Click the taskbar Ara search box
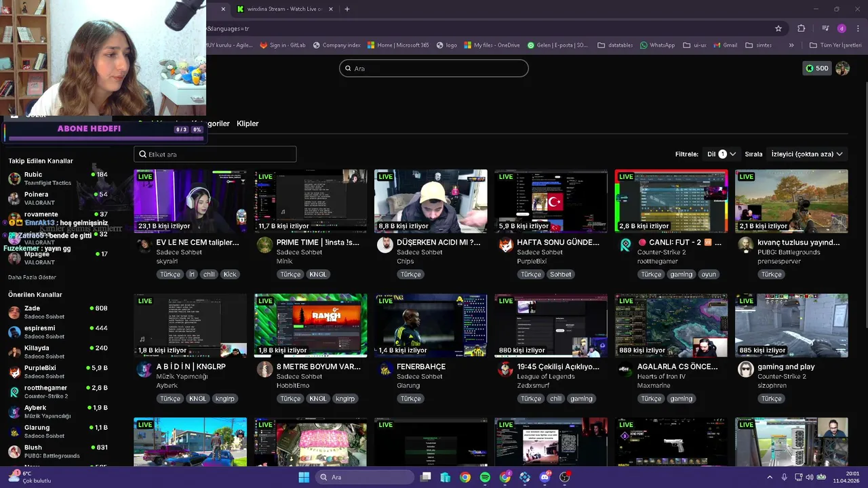Viewport: 868px width, 488px height. click(x=365, y=477)
